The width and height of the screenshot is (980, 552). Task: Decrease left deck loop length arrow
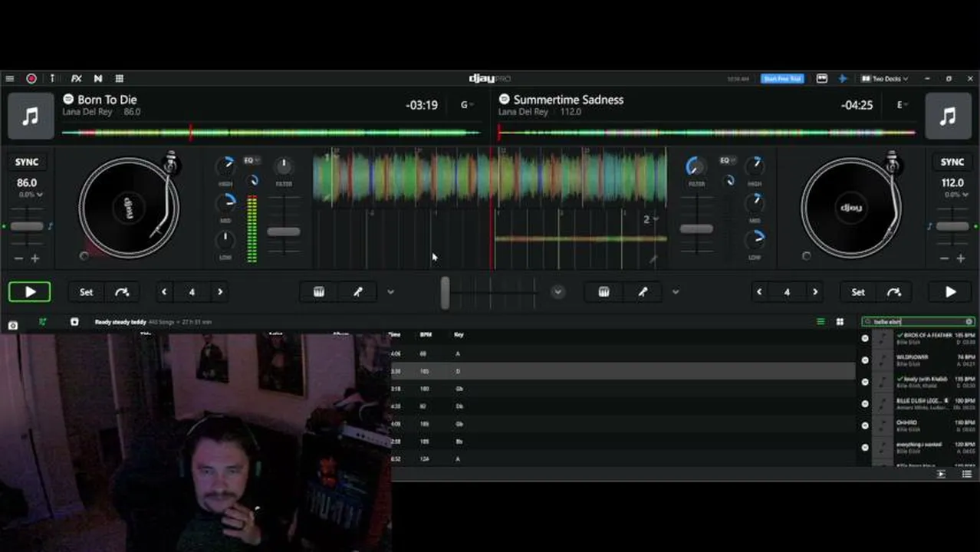point(164,291)
